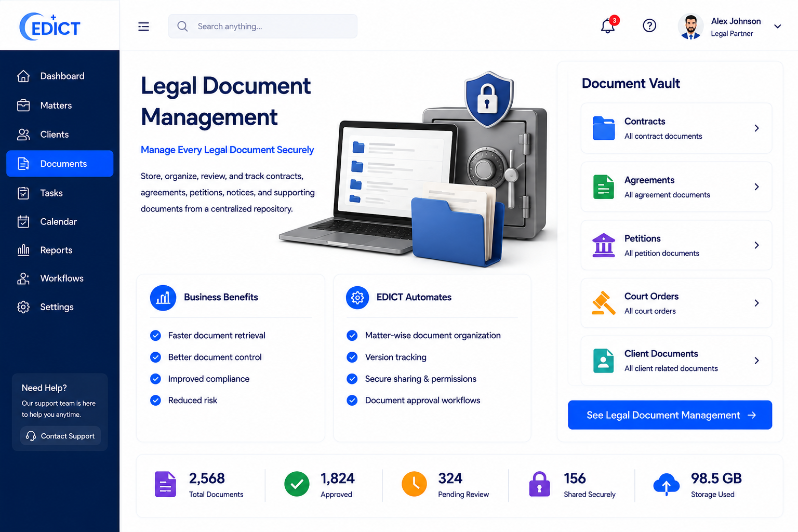Click the Total Documents purple file icon
798x532 pixels.
[165, 484]
